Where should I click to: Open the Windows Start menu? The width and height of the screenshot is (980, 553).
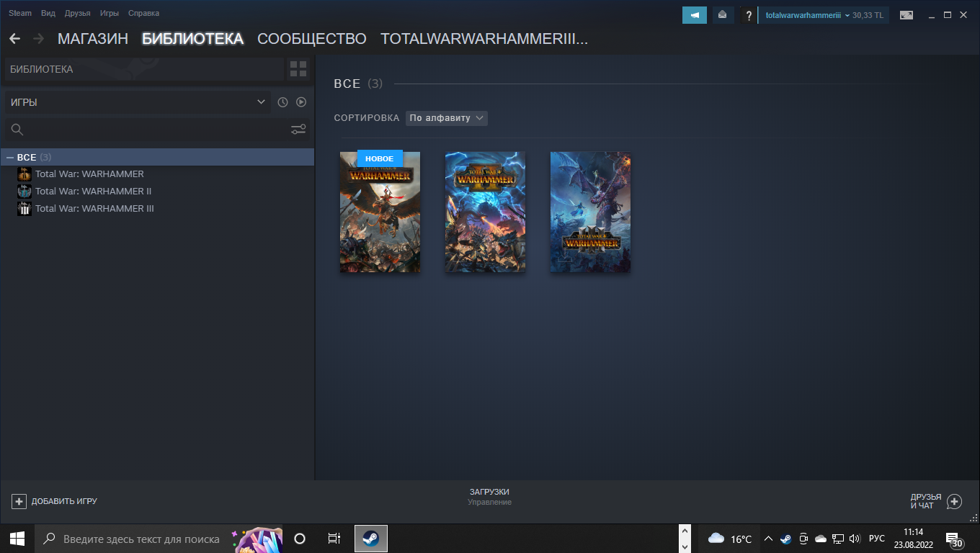pyautogui.click(x=17, y=539)
